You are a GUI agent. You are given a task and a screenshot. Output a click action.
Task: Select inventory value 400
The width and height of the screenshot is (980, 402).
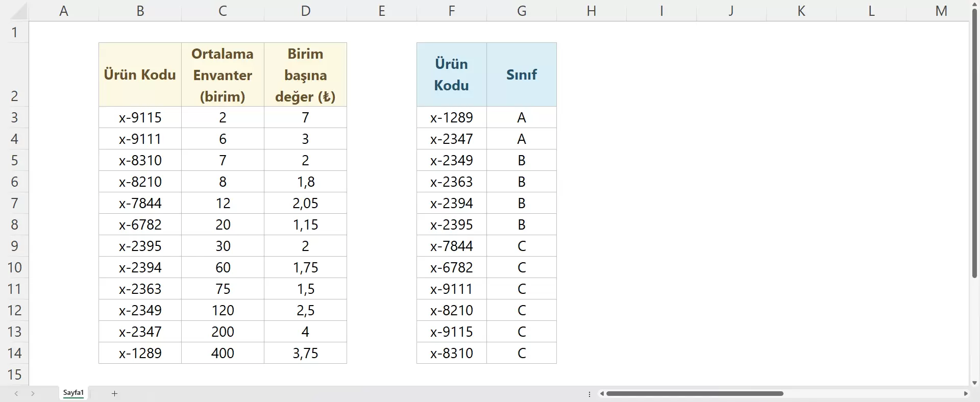[223, 353]
